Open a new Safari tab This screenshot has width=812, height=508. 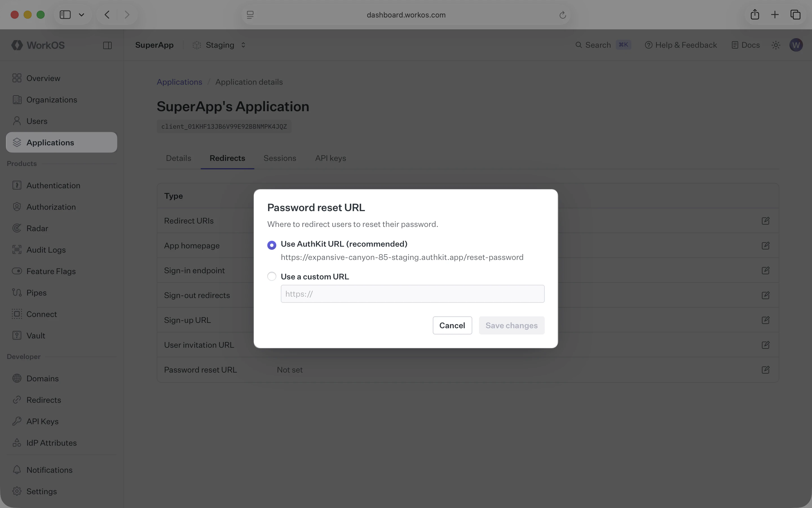(775, 14)
